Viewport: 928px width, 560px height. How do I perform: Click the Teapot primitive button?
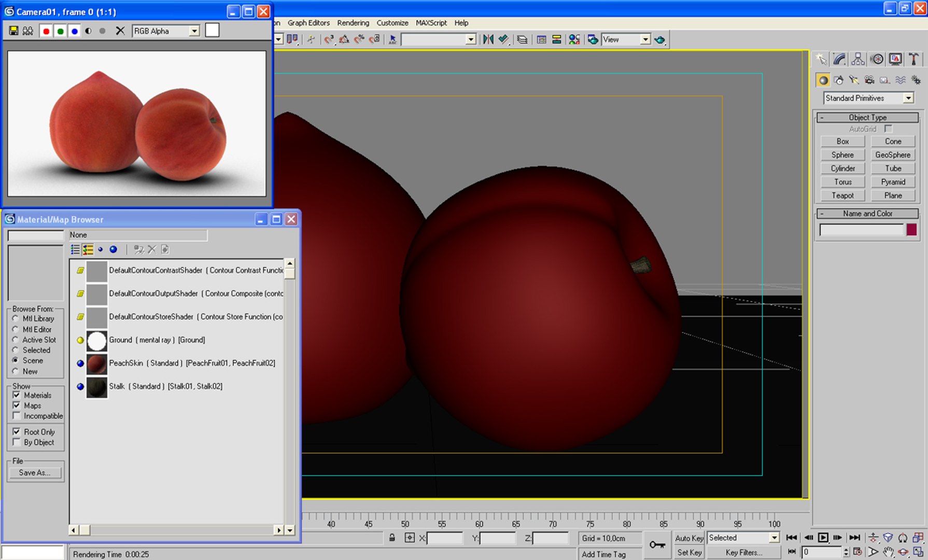tap(842, 195)
